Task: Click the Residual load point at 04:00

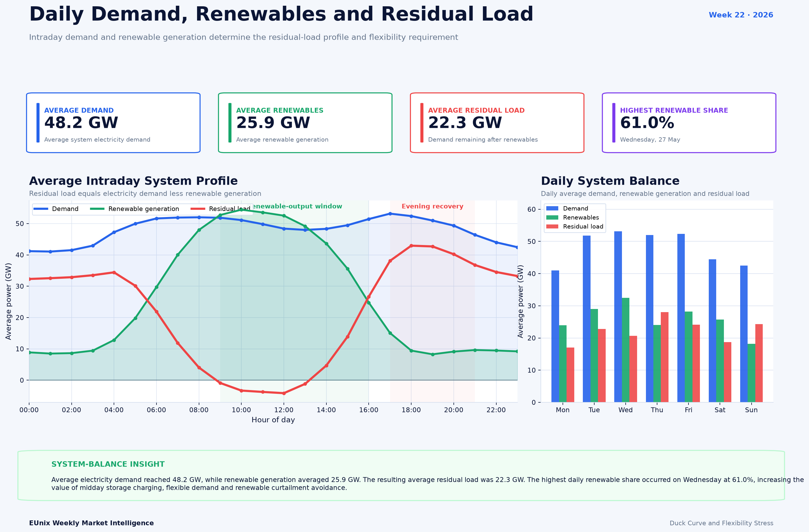Action: pyautogui.click(x=114, y=272)
